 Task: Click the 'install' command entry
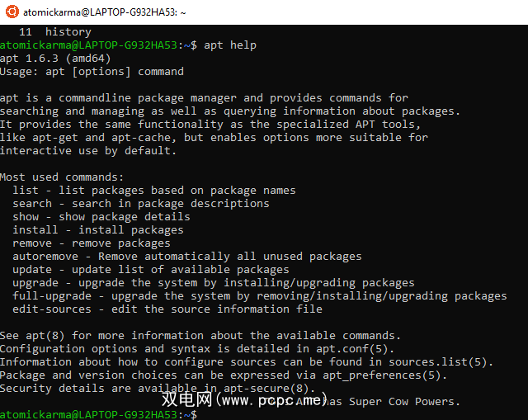35,230
